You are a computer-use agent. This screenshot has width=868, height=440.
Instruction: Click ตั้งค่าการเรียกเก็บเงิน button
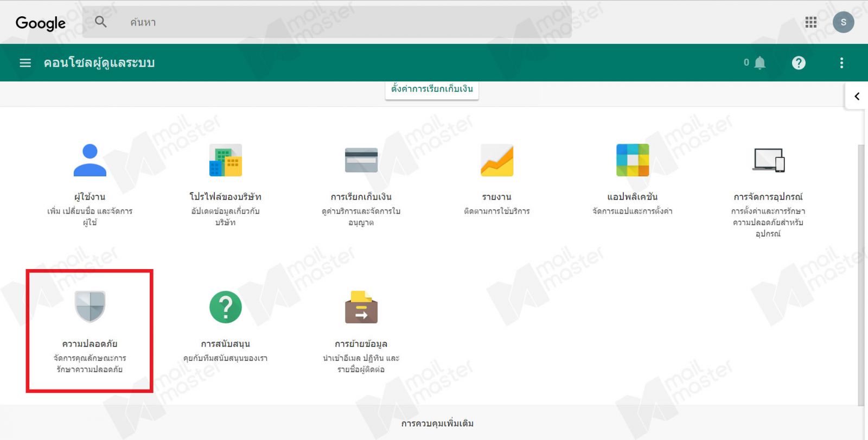432,89
